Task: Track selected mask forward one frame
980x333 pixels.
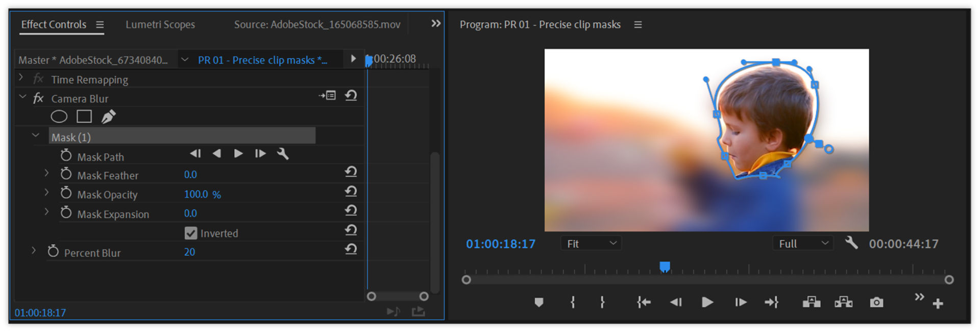Action: (x=260, y=154)
